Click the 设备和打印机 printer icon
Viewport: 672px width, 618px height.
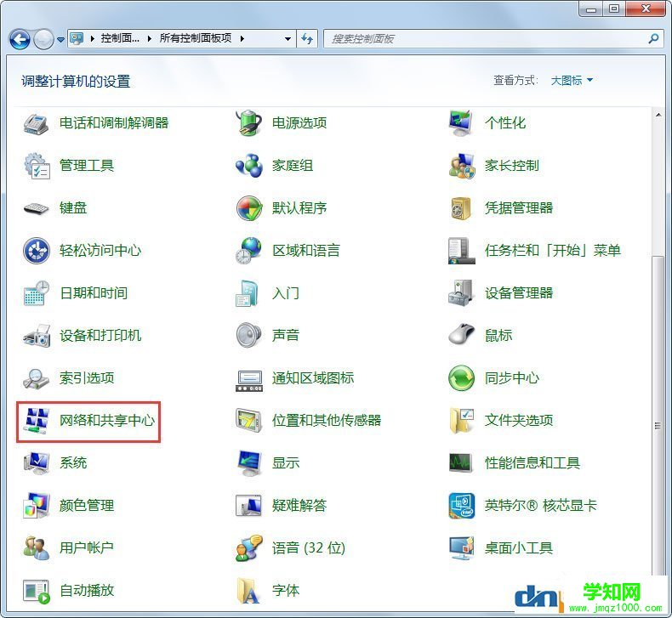37,336
